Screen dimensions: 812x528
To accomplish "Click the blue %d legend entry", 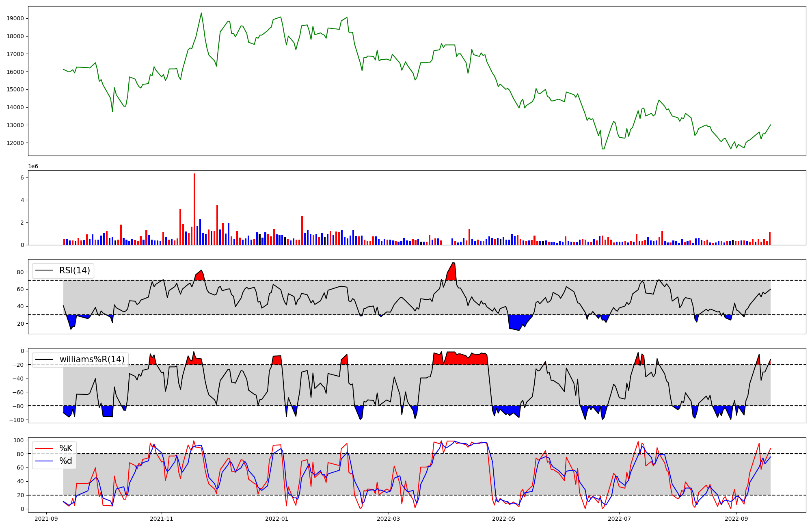I will point(66,461).
